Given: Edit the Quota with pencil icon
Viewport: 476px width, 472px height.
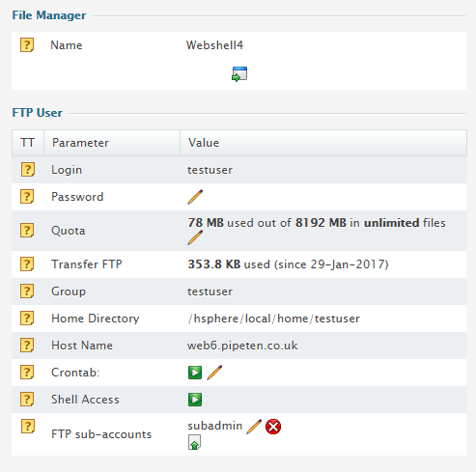Looking at the screenshot, I should point(195,237).
